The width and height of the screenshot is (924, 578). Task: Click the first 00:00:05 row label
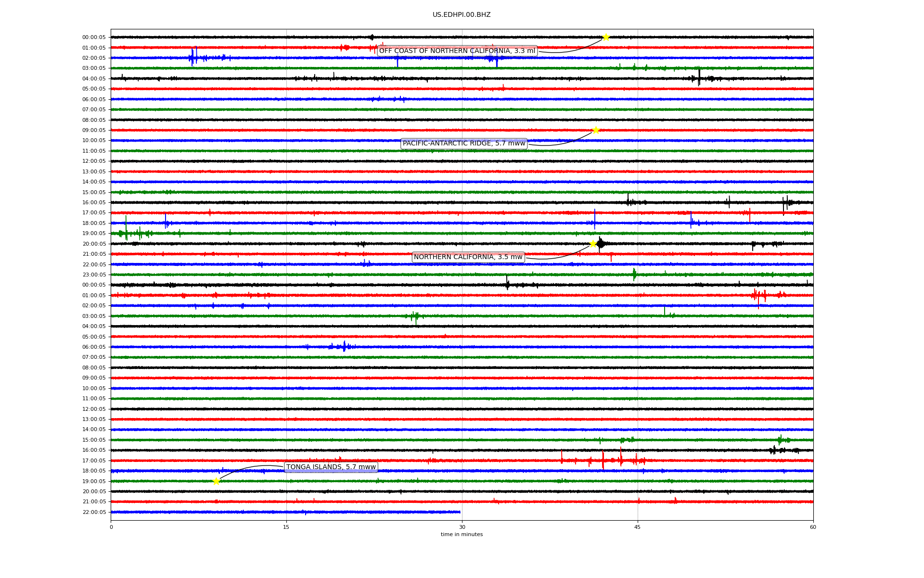click(x=94, y=38)
